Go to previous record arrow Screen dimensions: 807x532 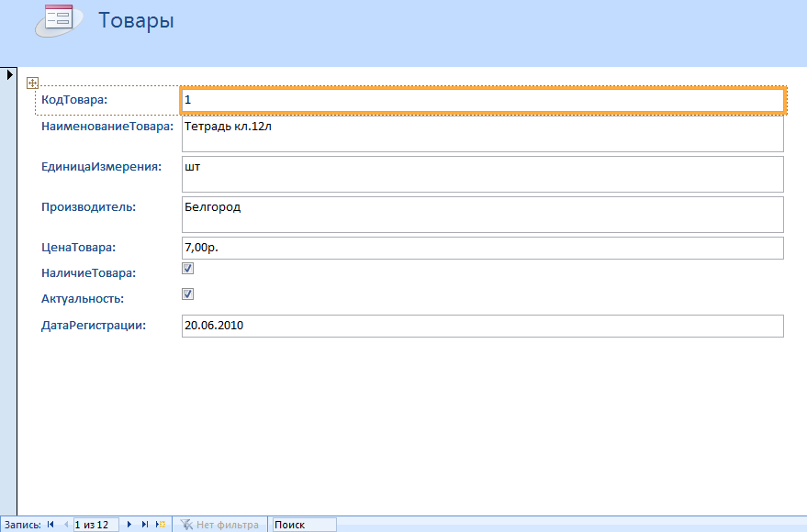[65, 525]
